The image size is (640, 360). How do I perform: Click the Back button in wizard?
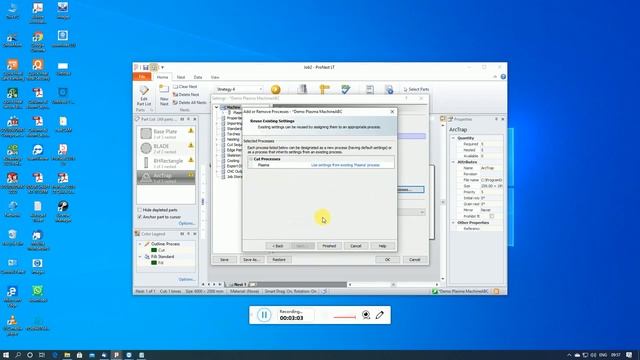pos(278,246)
